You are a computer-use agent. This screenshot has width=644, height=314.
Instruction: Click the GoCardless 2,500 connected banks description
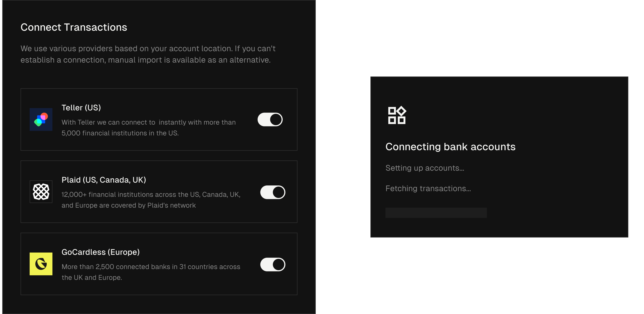[151, 272]
